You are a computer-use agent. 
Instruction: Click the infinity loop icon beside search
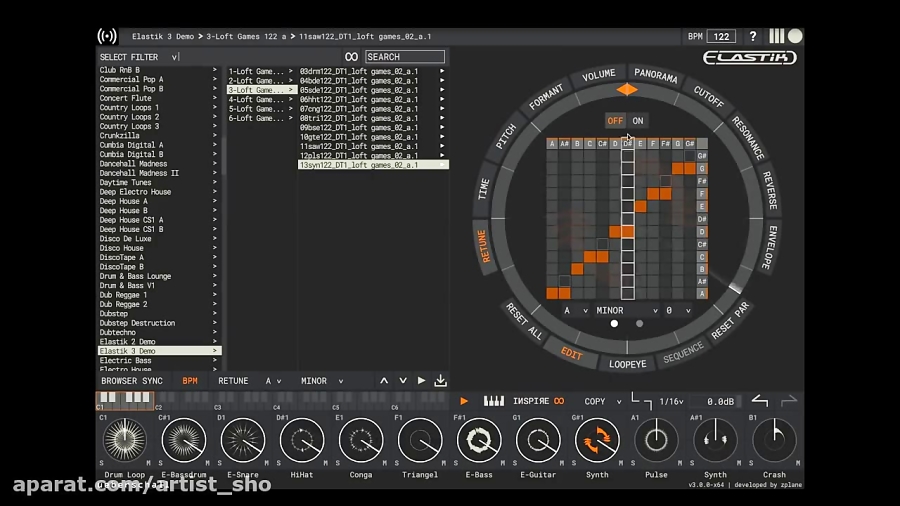pos(351,57)
